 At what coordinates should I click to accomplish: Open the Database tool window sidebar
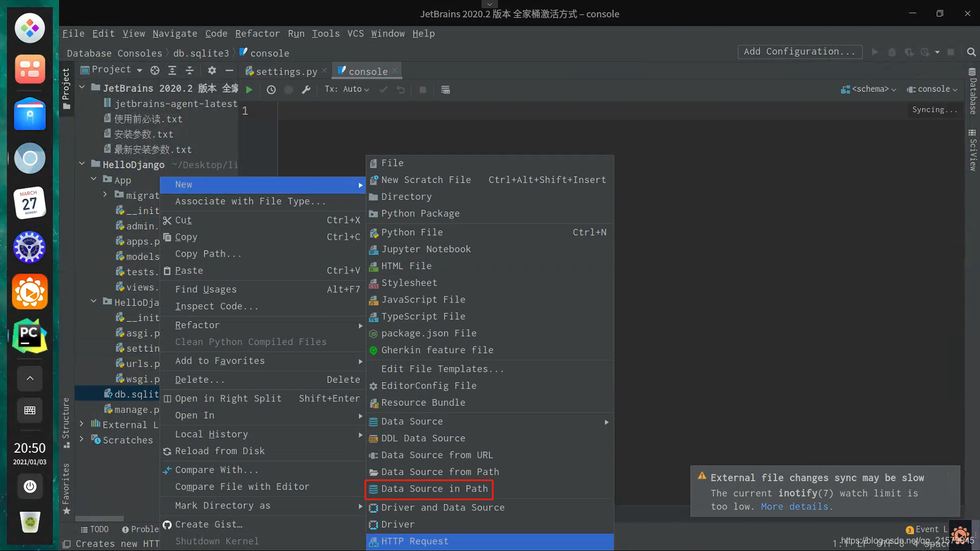click(x=972, y=91)
